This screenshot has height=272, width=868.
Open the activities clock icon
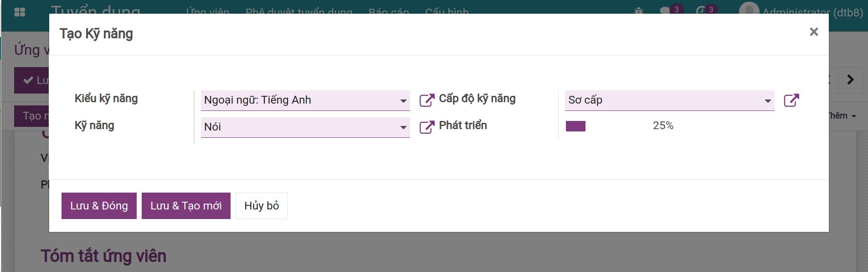tap(701, 11)
